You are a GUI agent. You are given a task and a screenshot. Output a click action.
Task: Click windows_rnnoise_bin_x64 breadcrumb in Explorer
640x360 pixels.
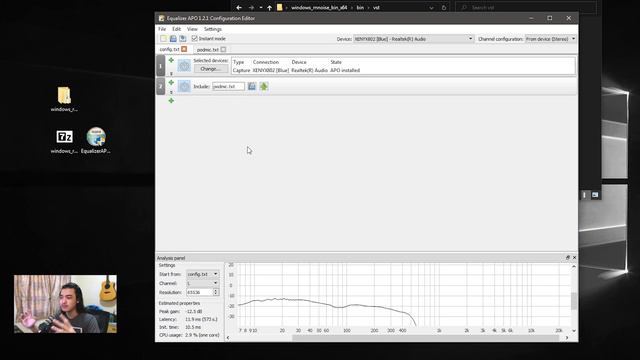(x=319, y=7)
